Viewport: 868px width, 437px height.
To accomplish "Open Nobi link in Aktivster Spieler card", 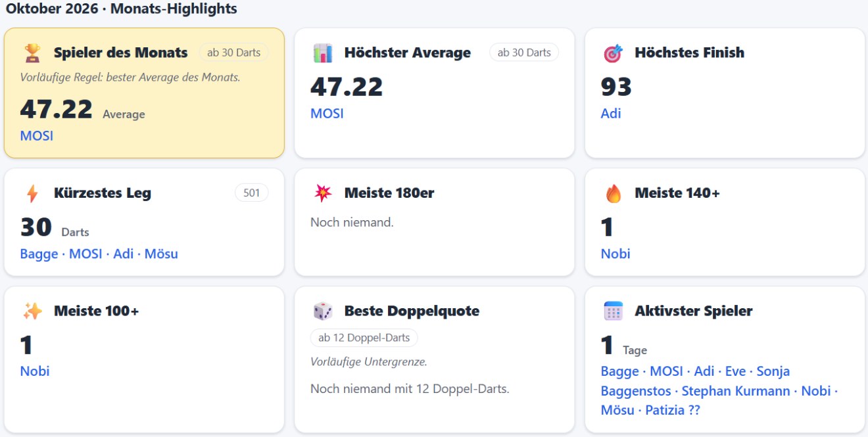I will pos(816,391).
